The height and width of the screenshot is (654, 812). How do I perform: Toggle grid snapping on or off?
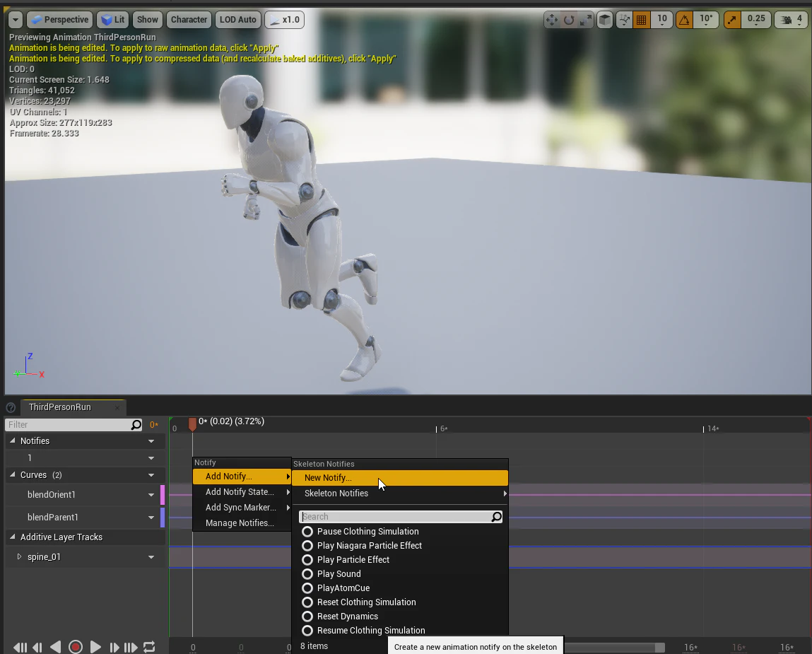(641, 21)
